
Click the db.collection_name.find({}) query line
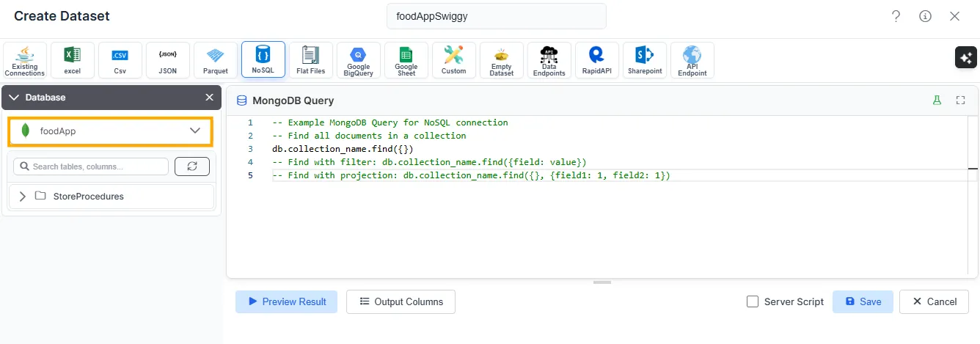tap(343, 149)
